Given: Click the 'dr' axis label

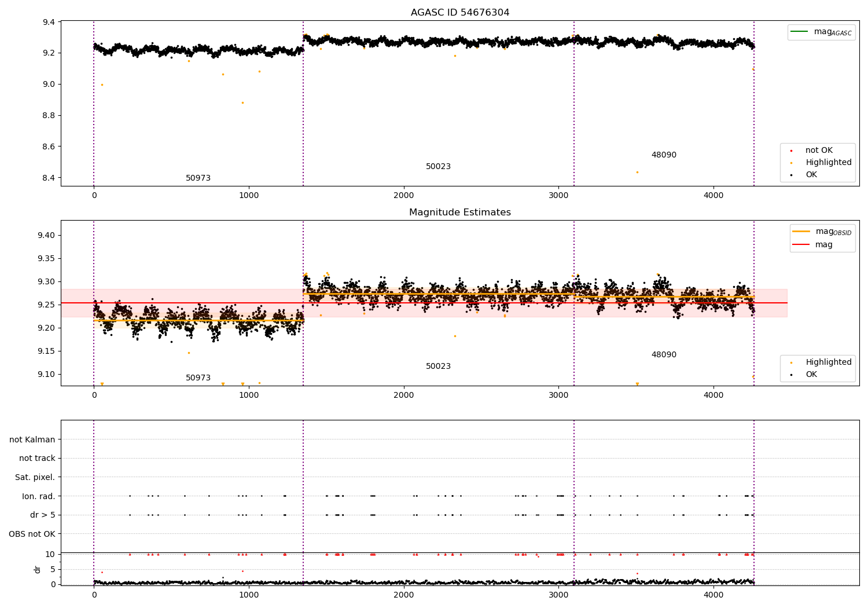Looking at the screenshot, I should pos(38,569).
